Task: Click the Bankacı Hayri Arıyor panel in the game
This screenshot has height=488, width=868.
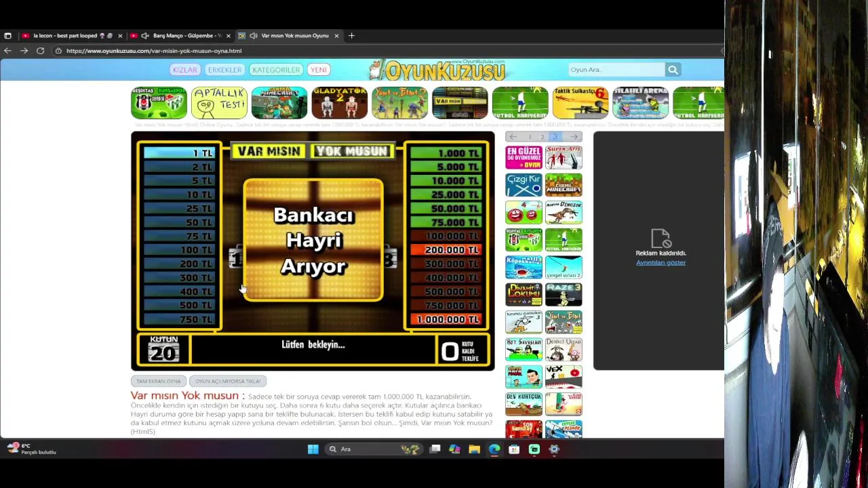Action: tap(313, 240)
